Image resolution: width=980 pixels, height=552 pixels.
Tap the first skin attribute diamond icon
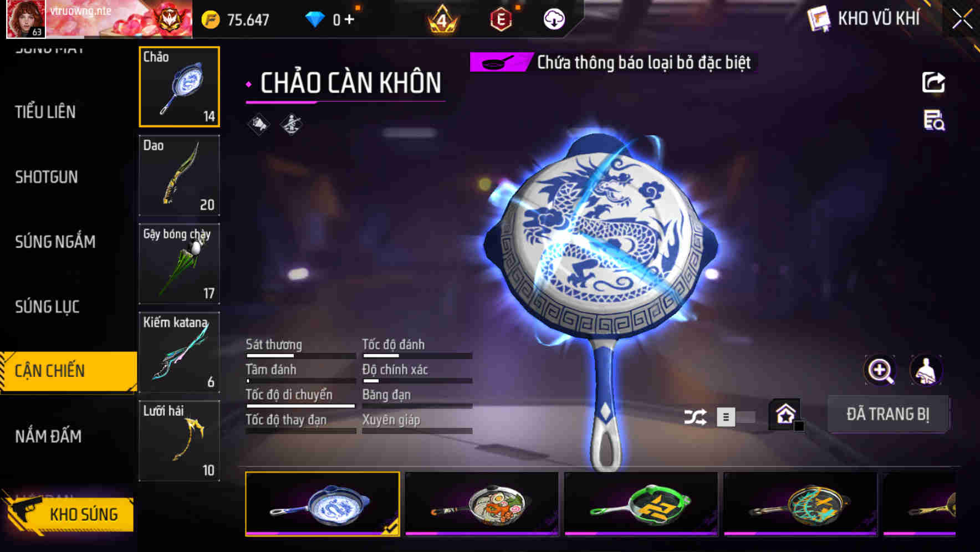258,124
